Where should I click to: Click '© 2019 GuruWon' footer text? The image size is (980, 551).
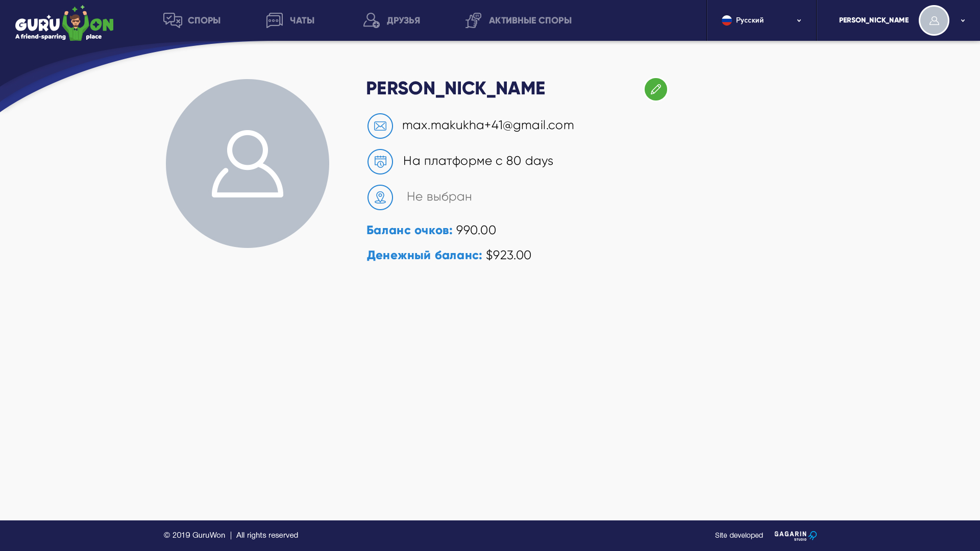pyautogui.click(x=194, y=535)
